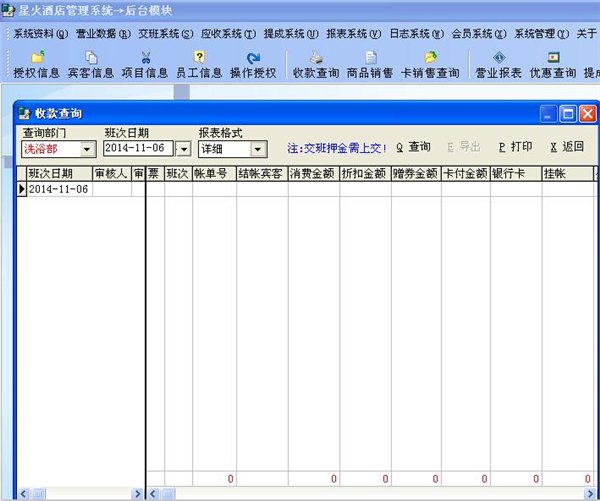
Task: Click left grid scroll-left arrow
Action: (x=23, y=494)
